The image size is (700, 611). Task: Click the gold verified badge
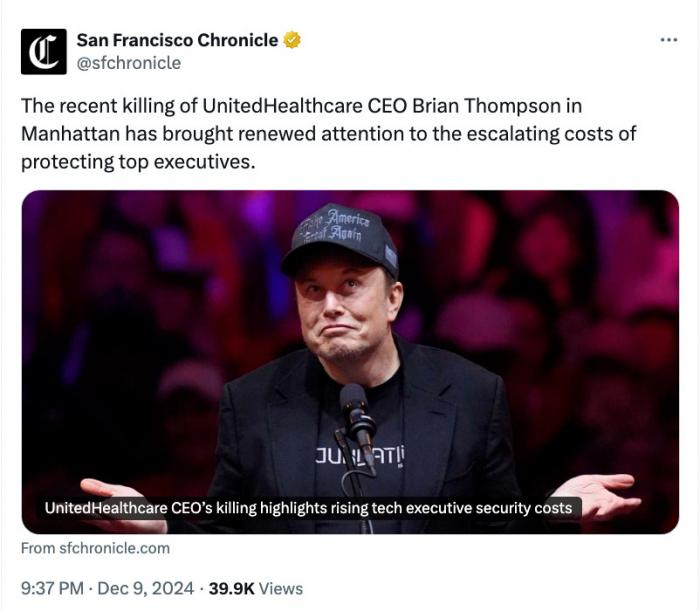click(x=293, y=41)
